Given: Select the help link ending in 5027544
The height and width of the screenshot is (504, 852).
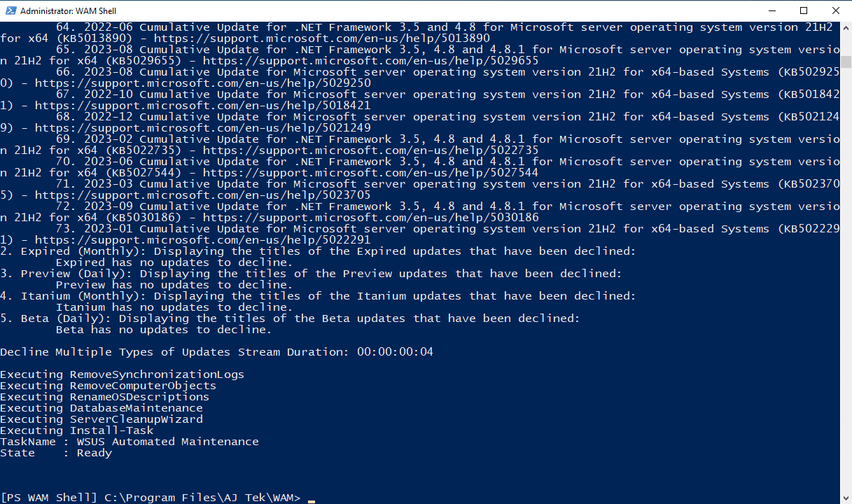Looking at the screenshot, I should (371, 173).
